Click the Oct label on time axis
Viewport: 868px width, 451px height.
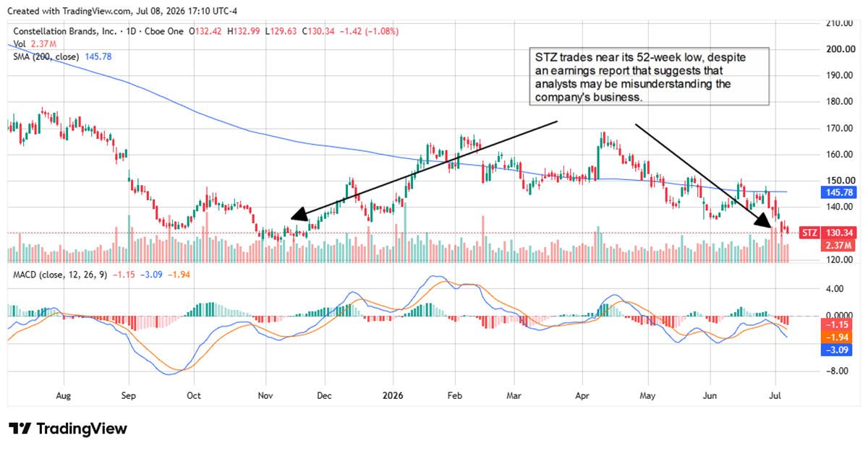click(x=193, y=396)
